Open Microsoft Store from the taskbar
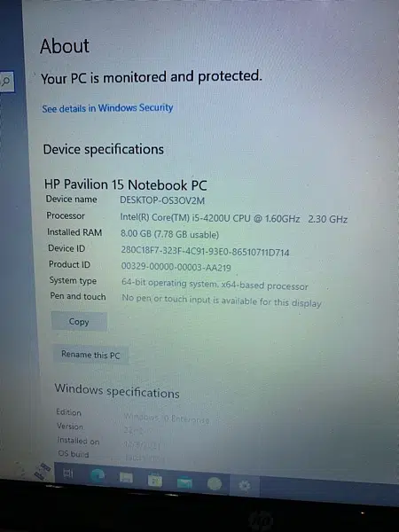The image size is (399, 532). coord(155,481)
